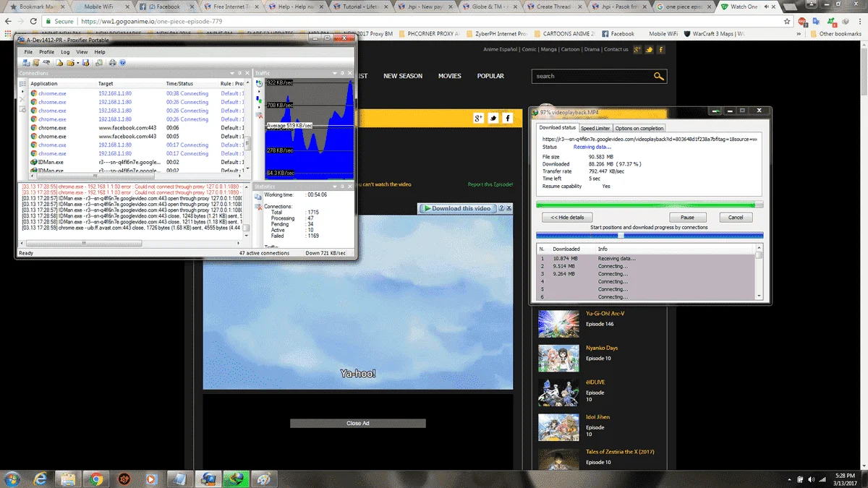This screenshot has width=868, height=488.
Task: Click the help question mark on download bar
Action: (x=501, y=208)
